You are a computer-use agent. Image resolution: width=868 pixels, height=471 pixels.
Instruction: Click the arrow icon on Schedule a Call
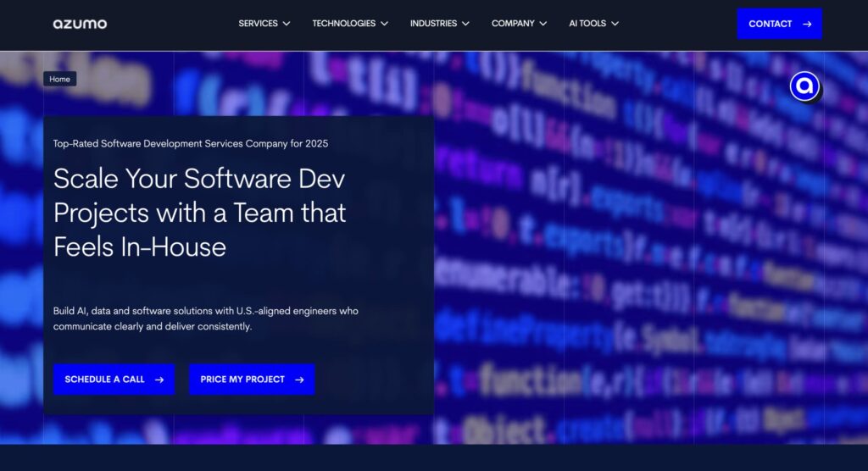click(x=159, y=380)
